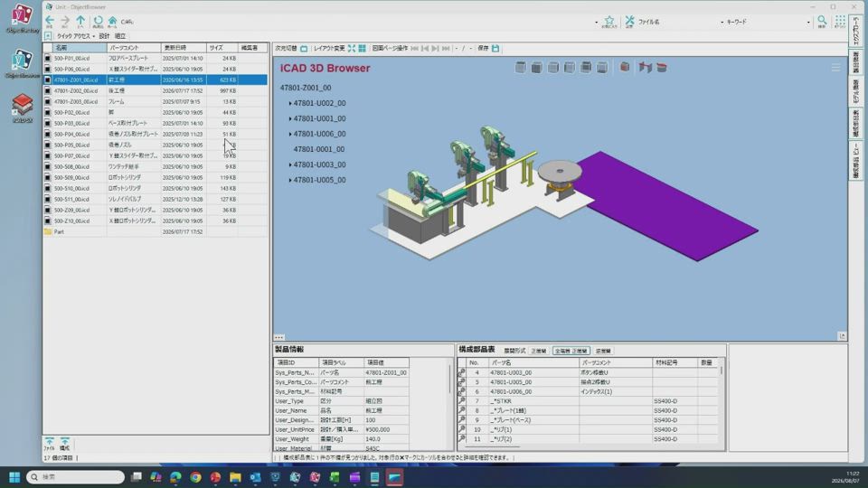Open File Explorer from the taskbar
The height and width of the screenshot is (488, 868).
click(x=235, y=477)
